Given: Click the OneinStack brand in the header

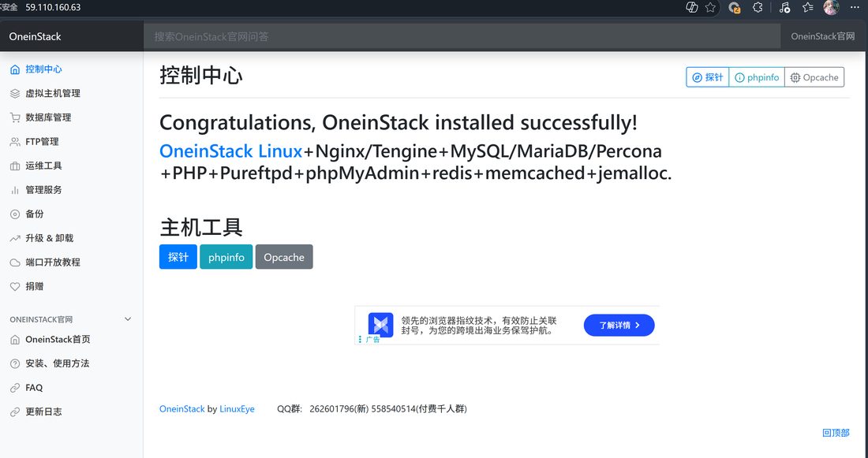Looking at the screenshot, I should tap(35, 36).
